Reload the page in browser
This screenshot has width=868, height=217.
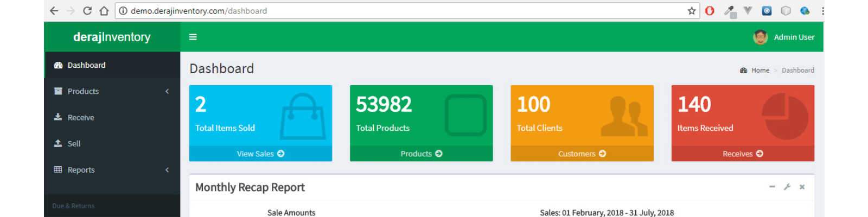pos(87,11)
